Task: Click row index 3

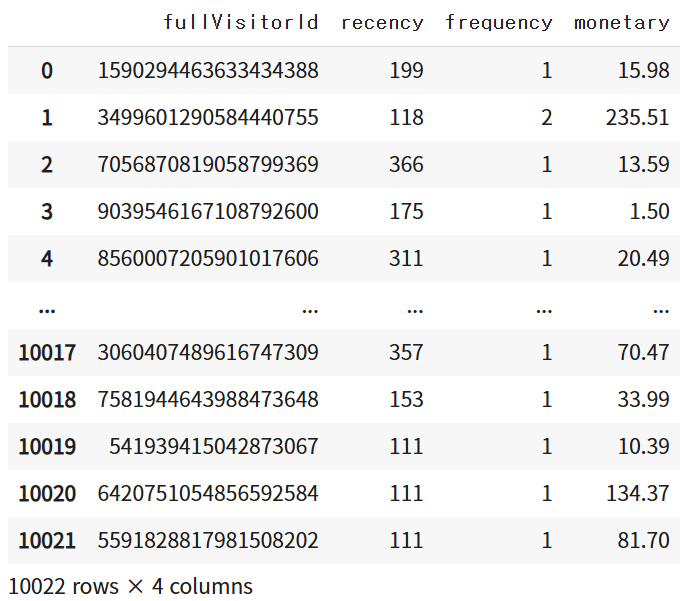Action: pyautogui.click(x=47, y=211)
